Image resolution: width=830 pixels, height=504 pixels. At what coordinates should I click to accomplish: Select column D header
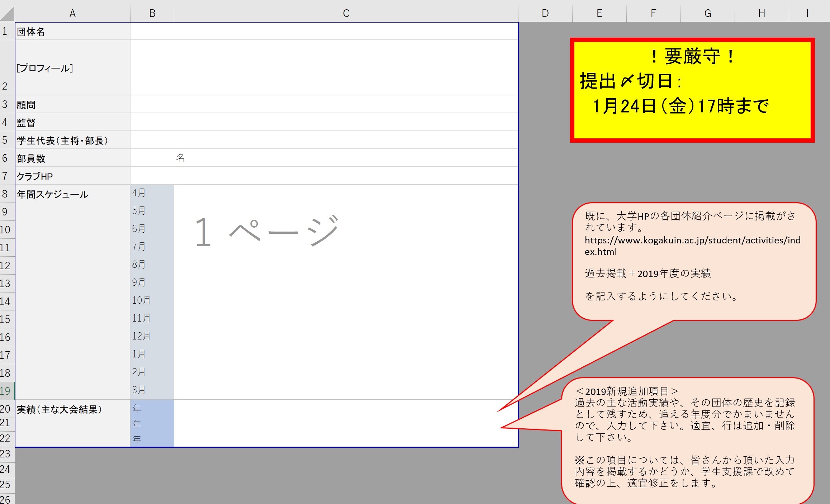coord(545,13)
